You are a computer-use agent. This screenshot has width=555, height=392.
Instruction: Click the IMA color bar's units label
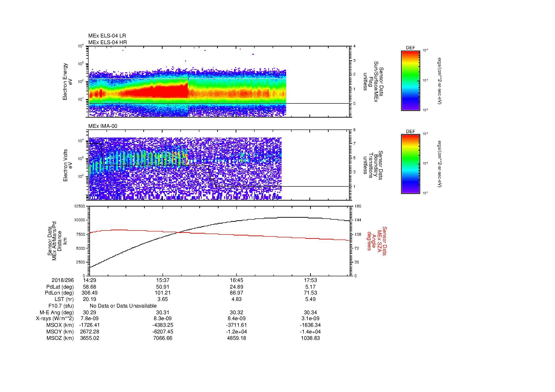[439, 164]
